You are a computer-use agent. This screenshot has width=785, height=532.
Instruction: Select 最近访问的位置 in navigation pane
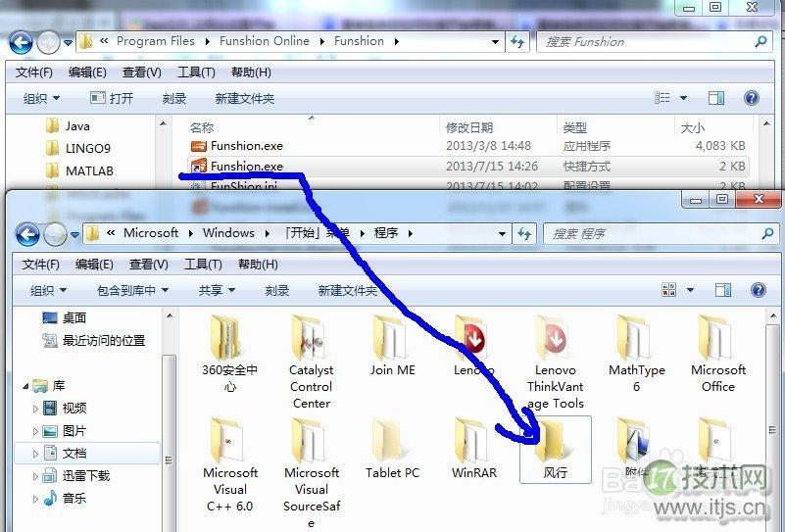94,341
